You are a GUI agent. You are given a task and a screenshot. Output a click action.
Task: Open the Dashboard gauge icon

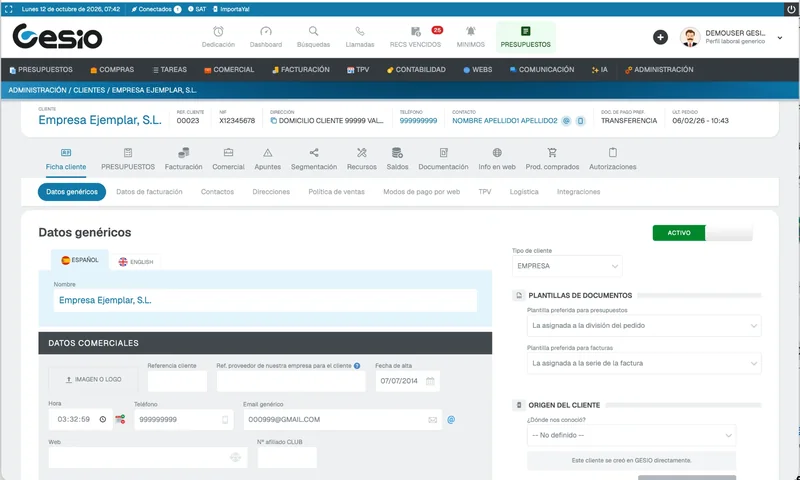(266, 32)
